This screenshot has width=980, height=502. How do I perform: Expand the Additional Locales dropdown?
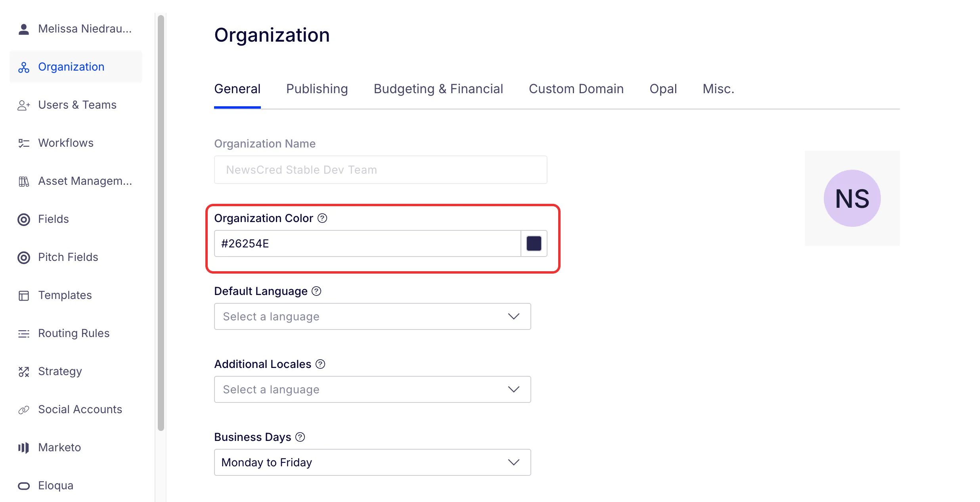tap(372, 389)
